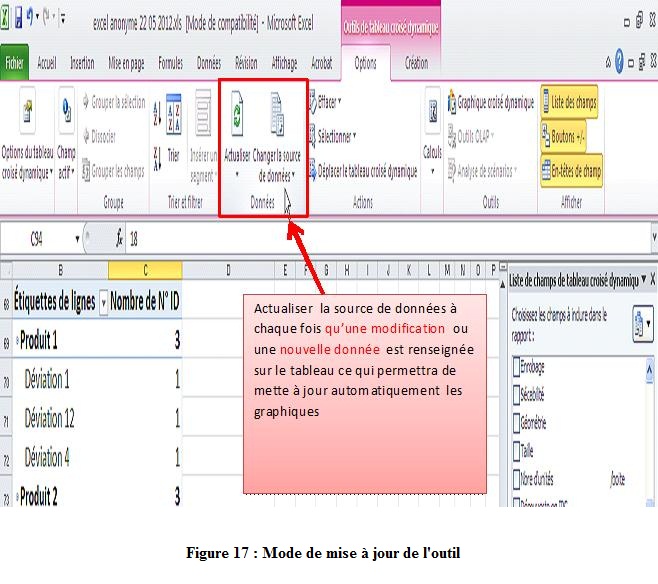
Task: Click Déplacer le tableau croisé dynamique
Action: (x=363, y=170)
